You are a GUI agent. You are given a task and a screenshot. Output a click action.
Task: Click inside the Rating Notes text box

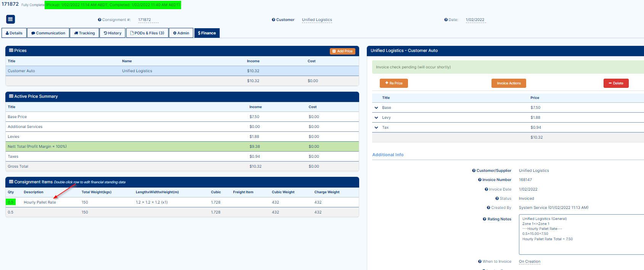581,234
